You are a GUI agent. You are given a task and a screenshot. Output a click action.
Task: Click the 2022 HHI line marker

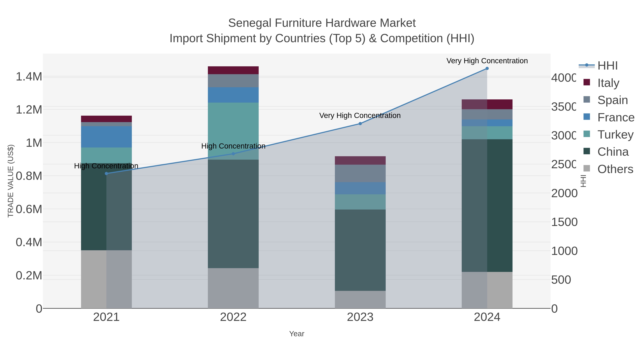233,154
